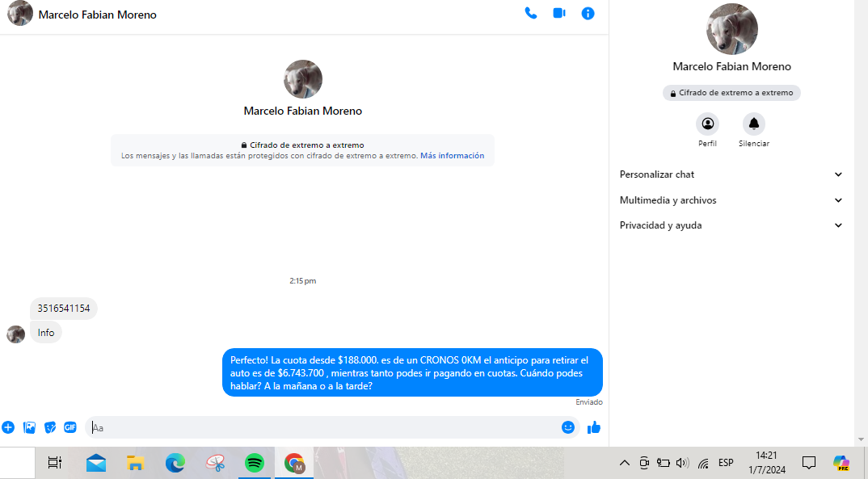Mute chat with Silenciar bell

754,124
